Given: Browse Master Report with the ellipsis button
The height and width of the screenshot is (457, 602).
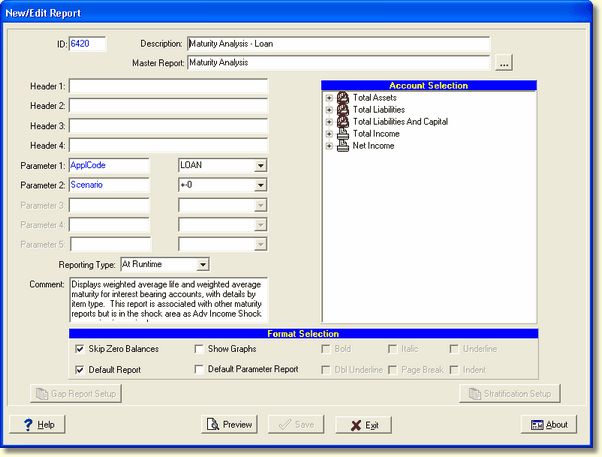Looking at the screenshot, I should click(x=505, y=63).
